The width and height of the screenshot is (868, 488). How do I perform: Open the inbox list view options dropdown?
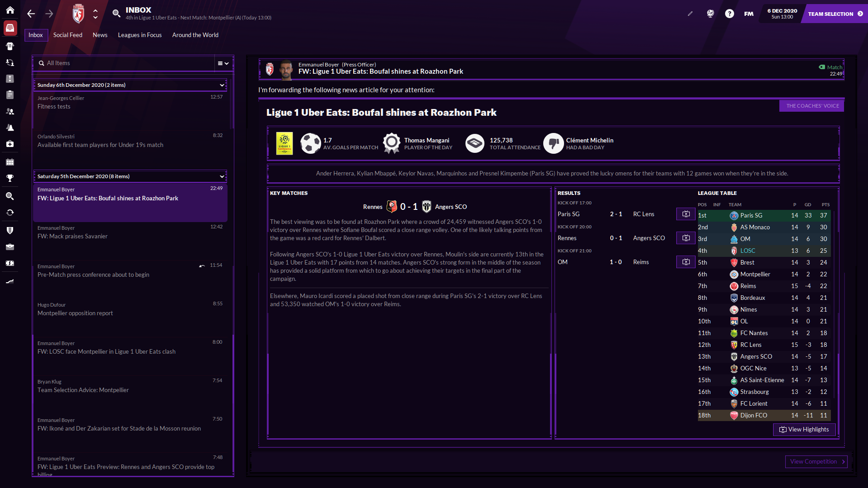coord(223,63)
